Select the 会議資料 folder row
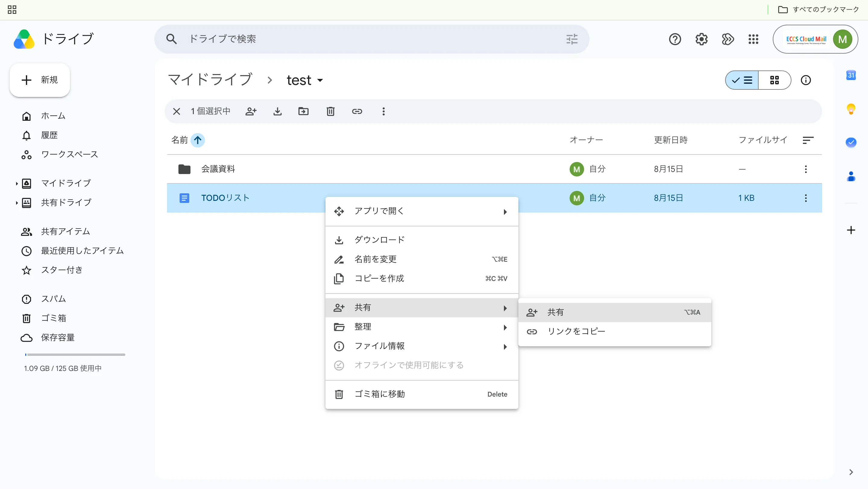 [494, 169]
